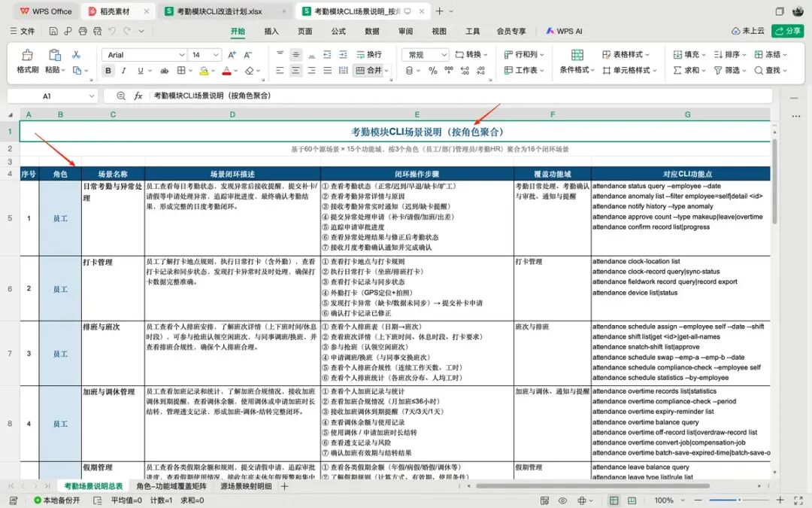Toggle Italic formatting button
812x508 pixels.
coord(124,71)
